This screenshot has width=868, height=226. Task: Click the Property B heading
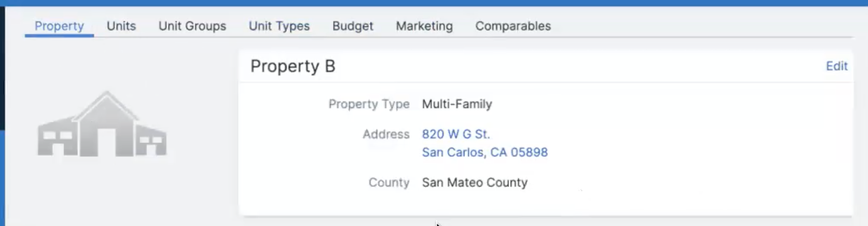pyautogui.click(x=292, y=66)
